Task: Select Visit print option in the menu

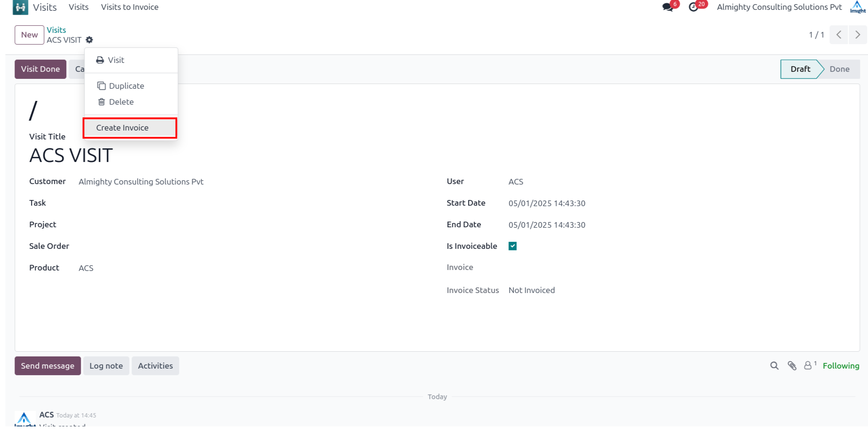Action: [x=116, y=60]
